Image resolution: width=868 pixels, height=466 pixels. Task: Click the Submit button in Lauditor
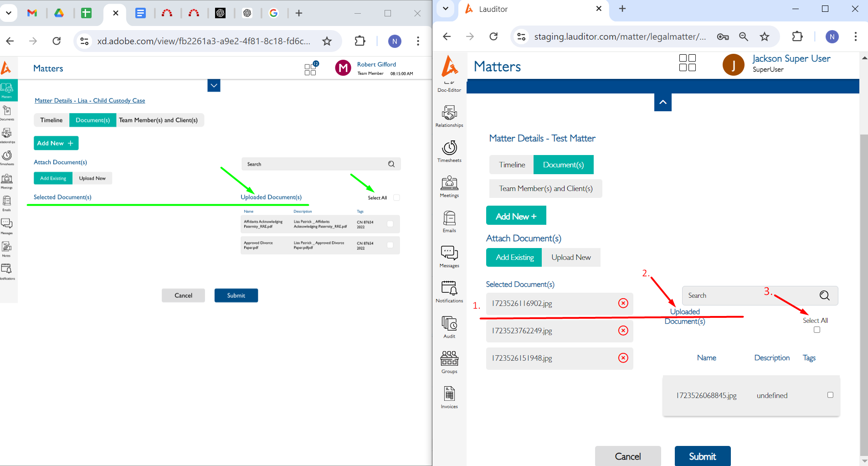pos(702,456)
